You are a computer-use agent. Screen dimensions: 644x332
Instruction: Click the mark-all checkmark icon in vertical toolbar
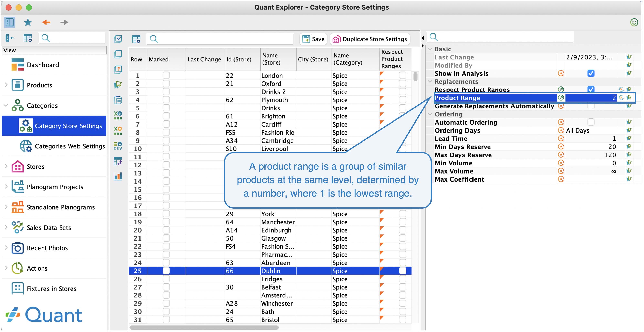118,39
